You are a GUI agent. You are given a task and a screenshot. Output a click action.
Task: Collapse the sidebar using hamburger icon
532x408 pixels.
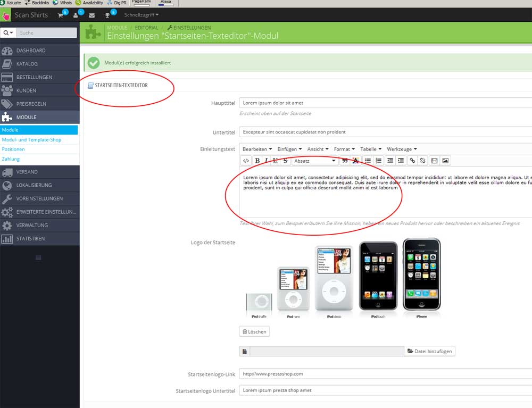pyautogui.click(x=38, y=258)
